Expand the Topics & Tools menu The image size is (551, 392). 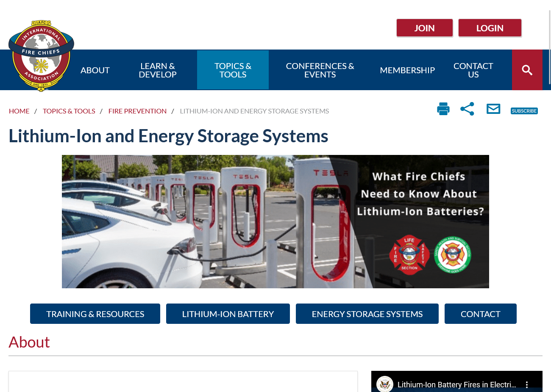[233, 70]
